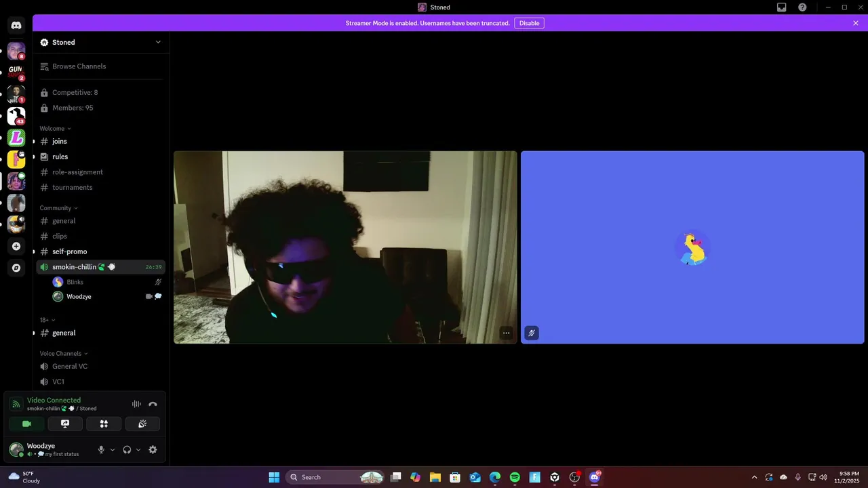The image size is (868, 488).
Task: Open Unity Hub icon in taskbar
Action: (x=555, y=477)
